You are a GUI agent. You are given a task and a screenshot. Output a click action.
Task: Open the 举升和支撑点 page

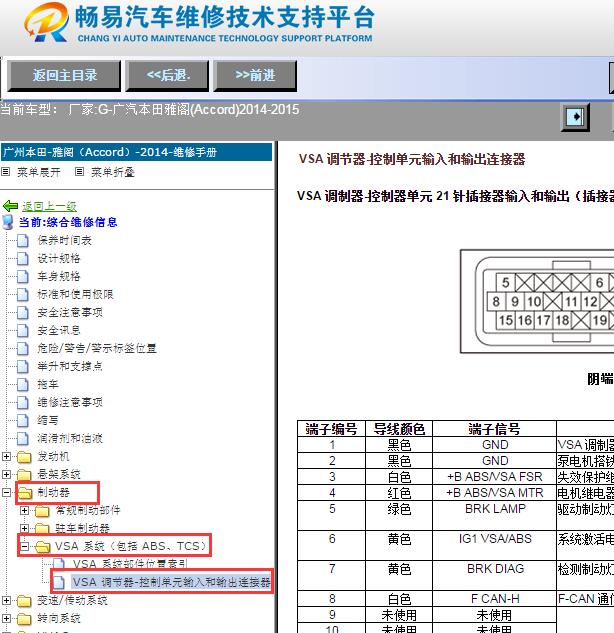click(70, 366)
